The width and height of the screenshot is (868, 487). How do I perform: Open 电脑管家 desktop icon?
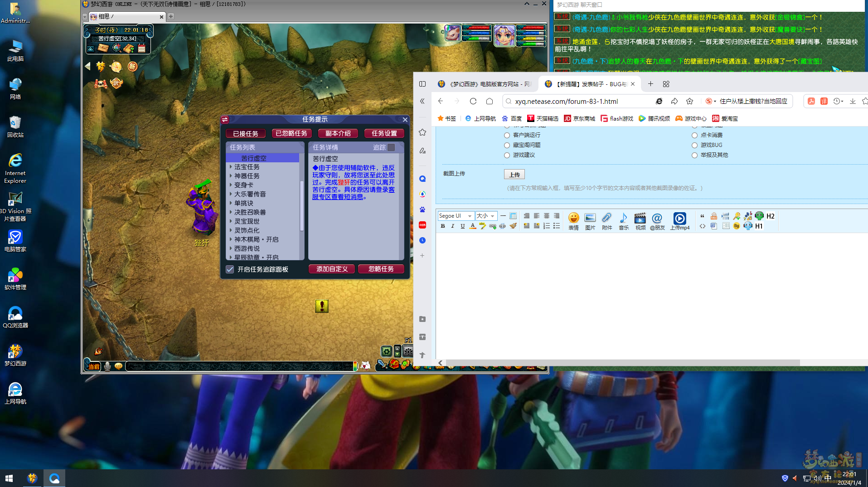[15, 241]
